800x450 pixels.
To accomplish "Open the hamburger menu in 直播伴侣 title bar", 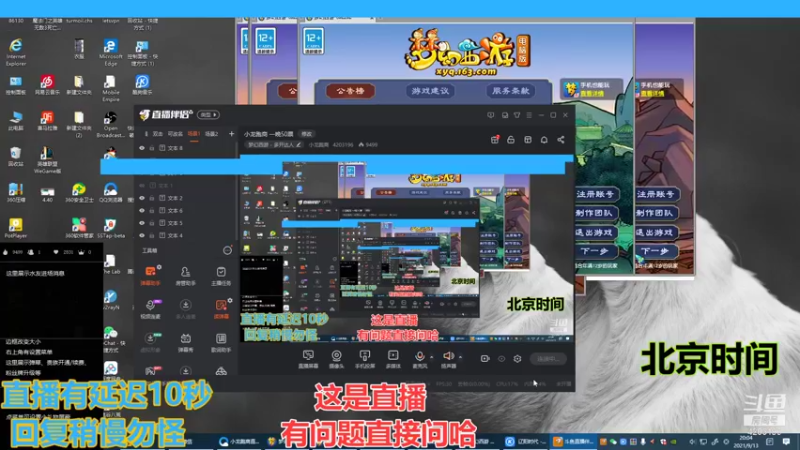I will click(529, 115).
